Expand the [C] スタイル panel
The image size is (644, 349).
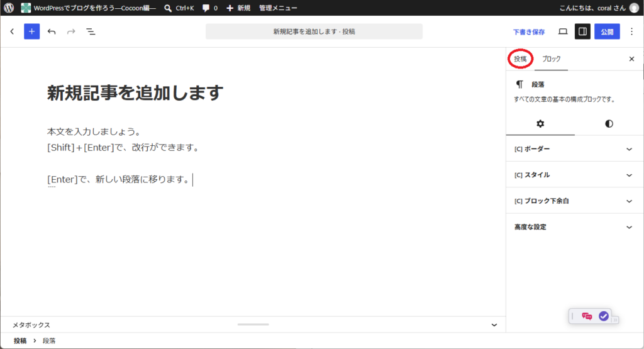(x=574, y=175)
